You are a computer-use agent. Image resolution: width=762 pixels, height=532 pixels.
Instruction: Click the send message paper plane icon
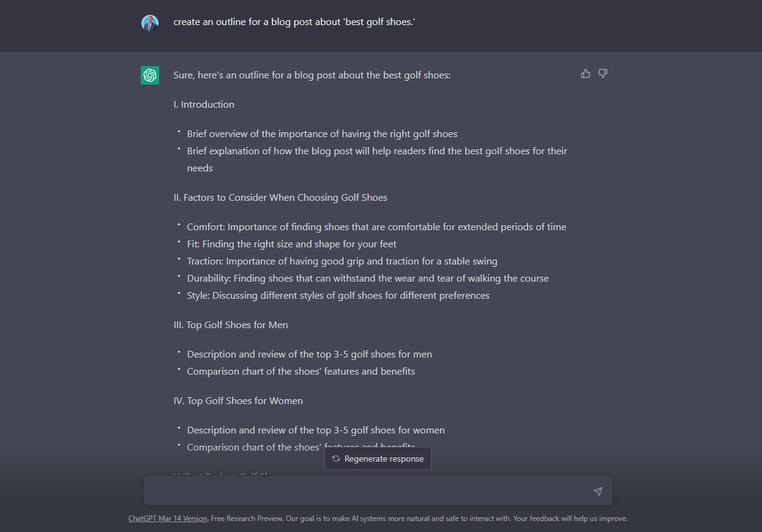(x=598, y=491)
